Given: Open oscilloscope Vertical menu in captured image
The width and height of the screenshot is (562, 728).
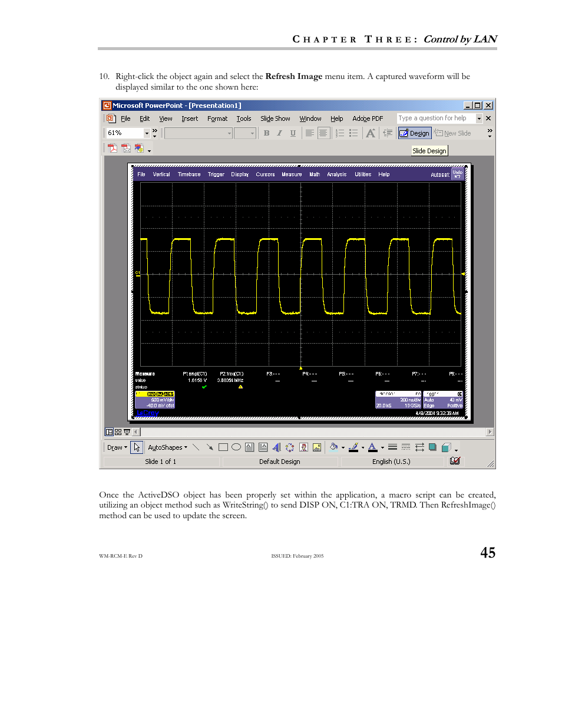Looking at the screenshot, I should pyautogui.click(x=161, y=174).
